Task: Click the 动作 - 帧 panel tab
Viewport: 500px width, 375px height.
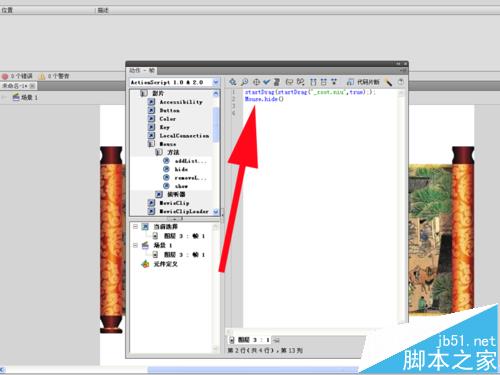Action: 142,70
